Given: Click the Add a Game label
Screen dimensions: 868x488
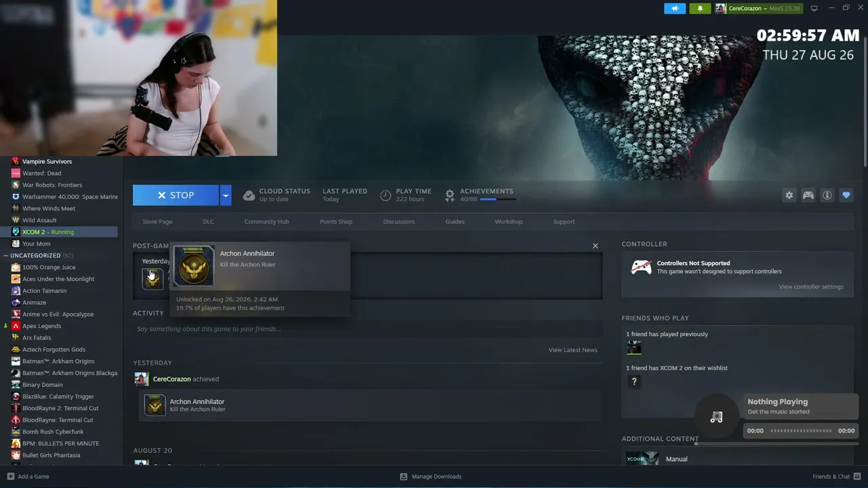Looking at the screenshot, I should pos(33,476).
